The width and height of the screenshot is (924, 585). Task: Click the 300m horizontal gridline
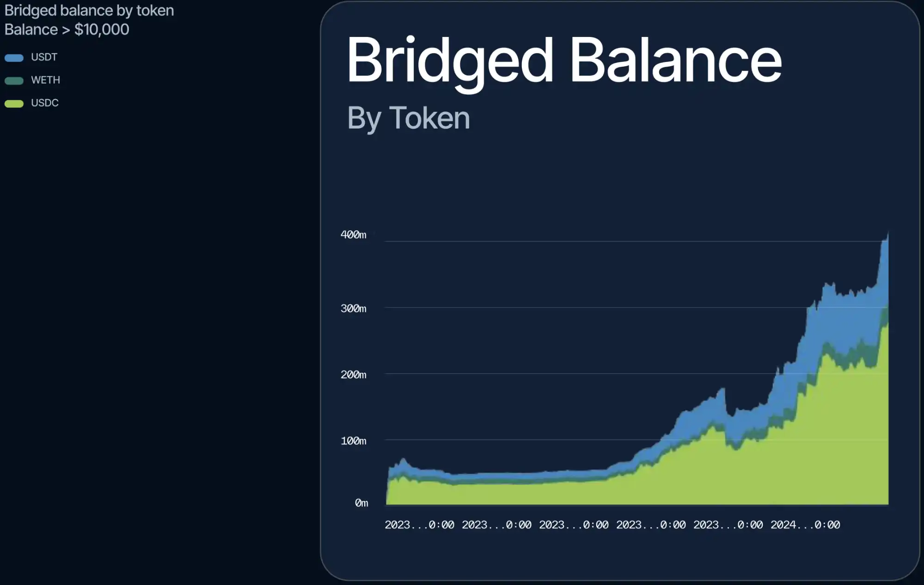596,307
